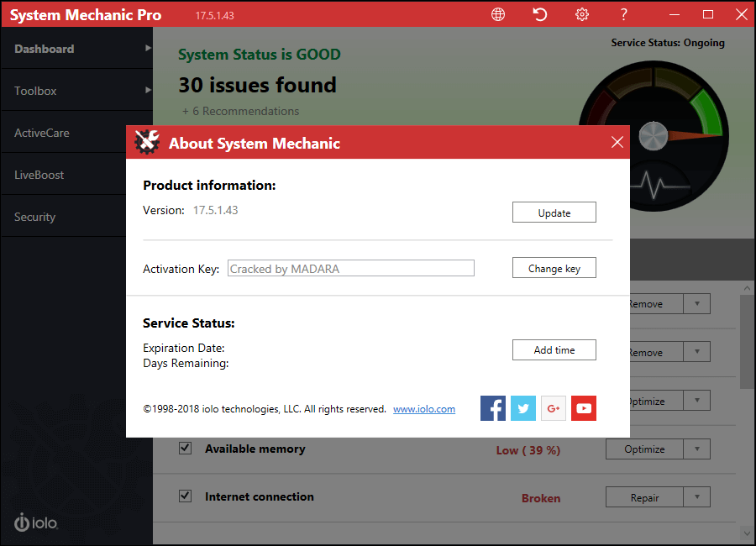Open dropdown arrow beside second Remove button

pyautogui.click(x=697, y=352)
